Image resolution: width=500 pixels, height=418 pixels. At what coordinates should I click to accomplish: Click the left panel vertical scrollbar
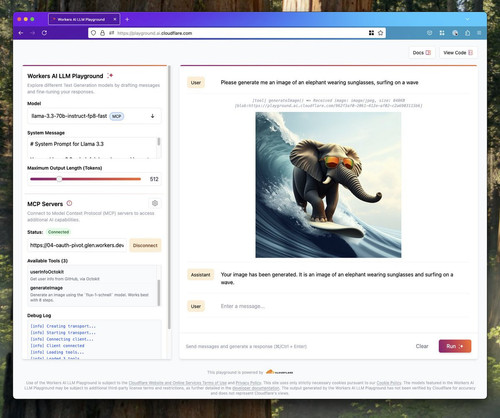tap(169, 197)
